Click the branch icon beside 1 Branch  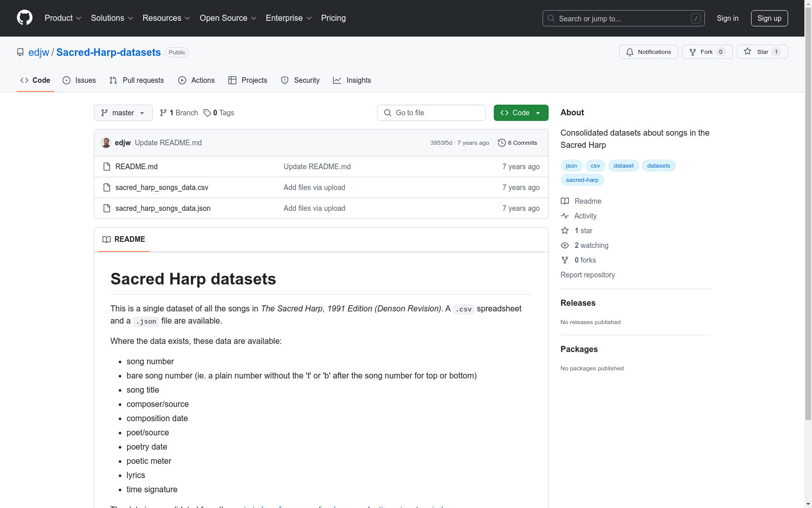pos(163,113)
